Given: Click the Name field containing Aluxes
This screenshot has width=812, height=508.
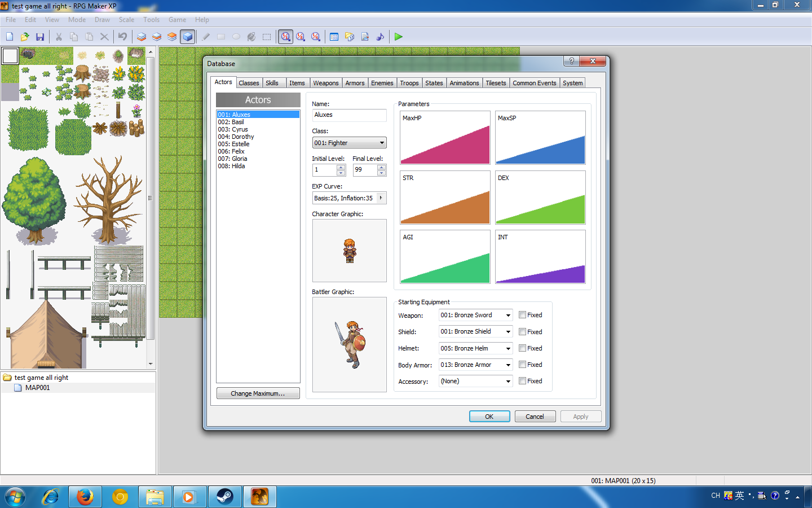Looking at the screenshot, I should tap(349, 115).
